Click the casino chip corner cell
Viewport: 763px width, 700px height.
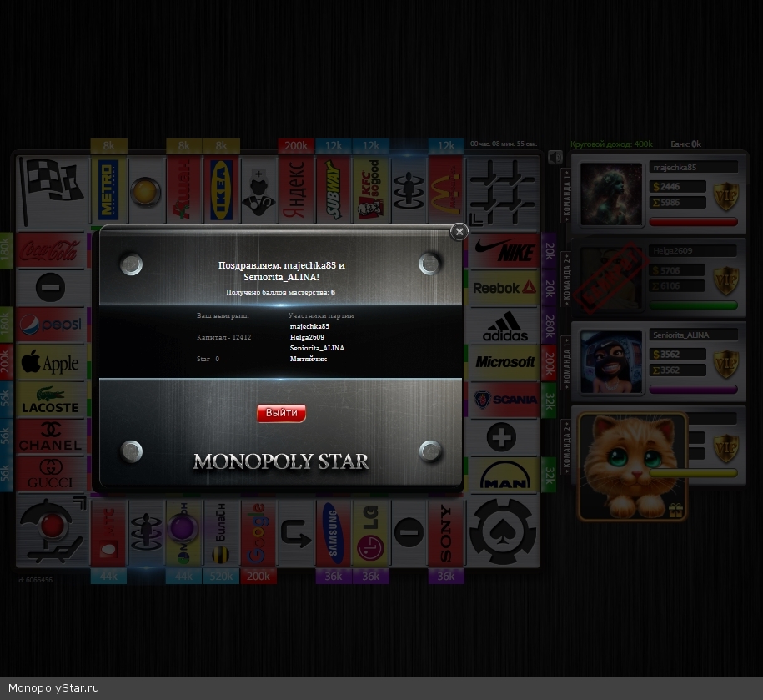(503, 531)
